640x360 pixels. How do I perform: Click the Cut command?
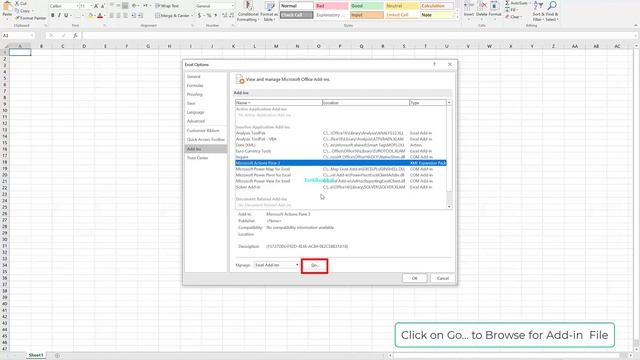click(x=20, y=4)
